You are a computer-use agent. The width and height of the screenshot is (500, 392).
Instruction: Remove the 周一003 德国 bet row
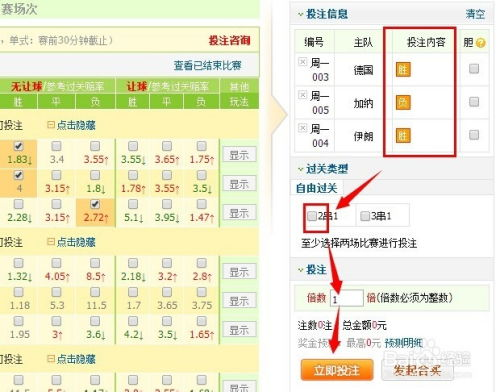tap(302, 62)
